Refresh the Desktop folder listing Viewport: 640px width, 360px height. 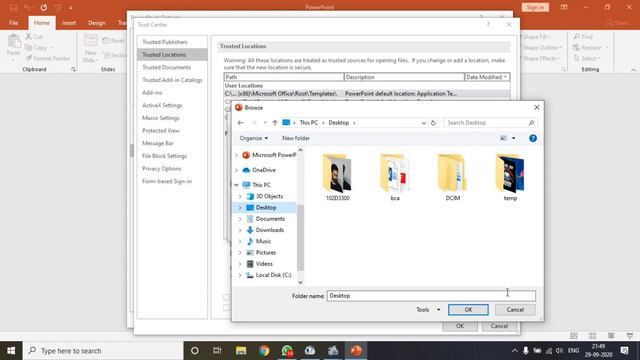(x=433, y=123)
